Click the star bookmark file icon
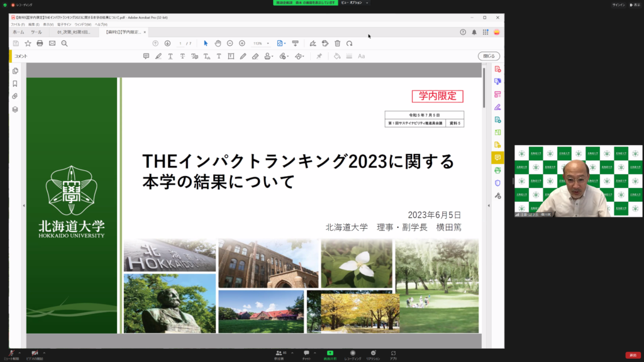Screen dimensions: 644x362 [x=28, y=43]
